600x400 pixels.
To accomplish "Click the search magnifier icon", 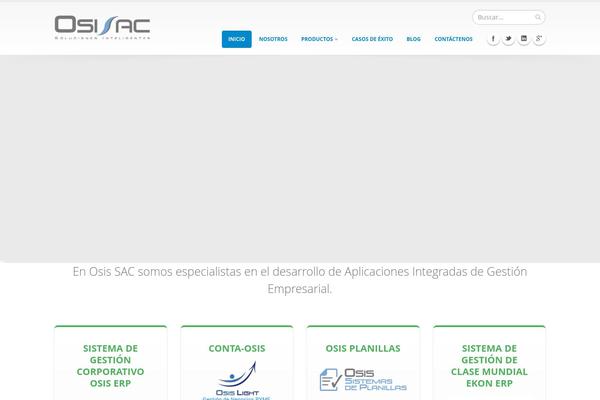I will click(x=538, y=17).
